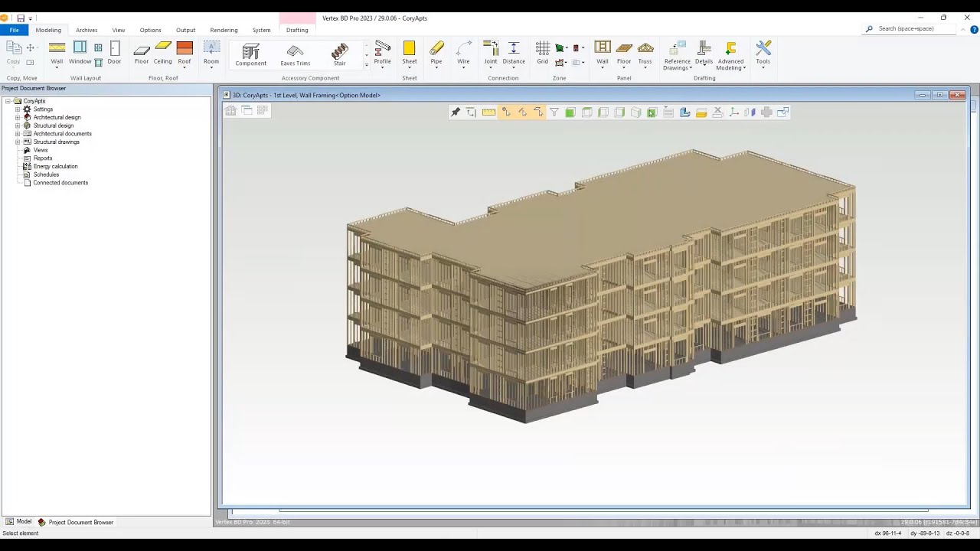
Task: Add an accessory Component
Action: (x=250, y=54)
